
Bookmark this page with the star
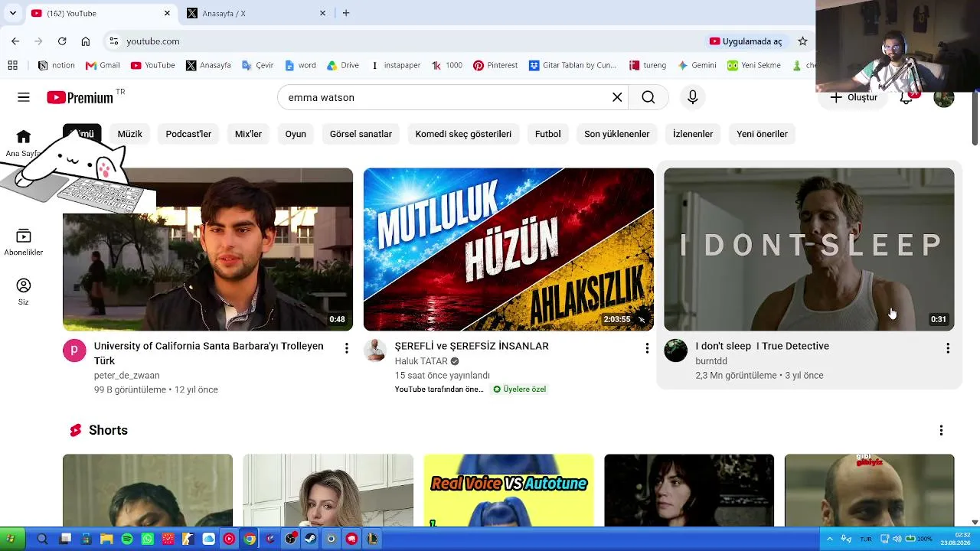click(x=802, y=41)
